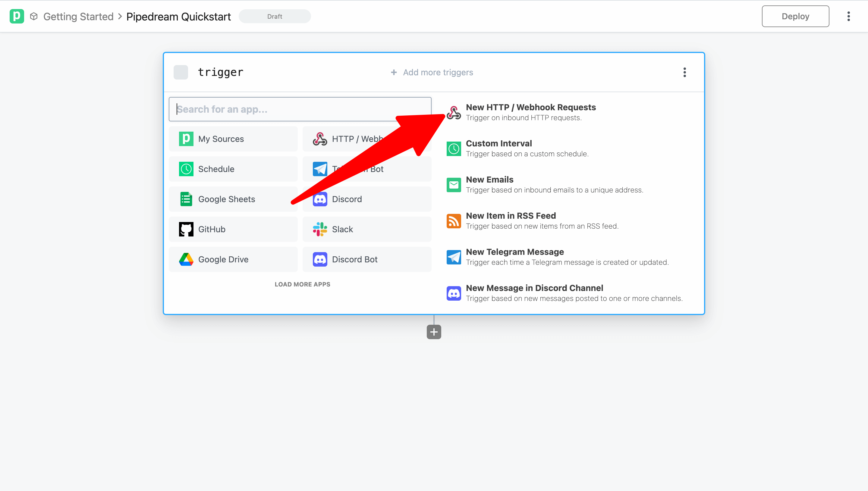The height and width of the screenshot is (491, 868).
Task: Open the workflow options kebab menu top-right
Action: [849, 16]
